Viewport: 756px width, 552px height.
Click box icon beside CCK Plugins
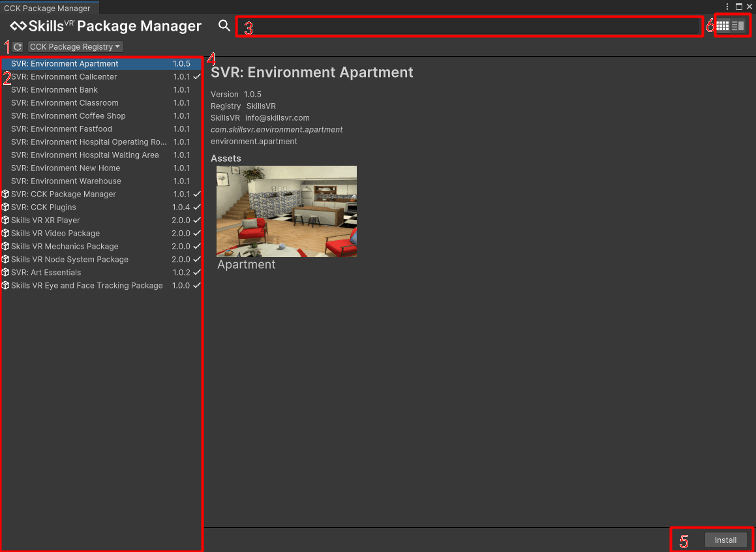click(x=6, y=207)
